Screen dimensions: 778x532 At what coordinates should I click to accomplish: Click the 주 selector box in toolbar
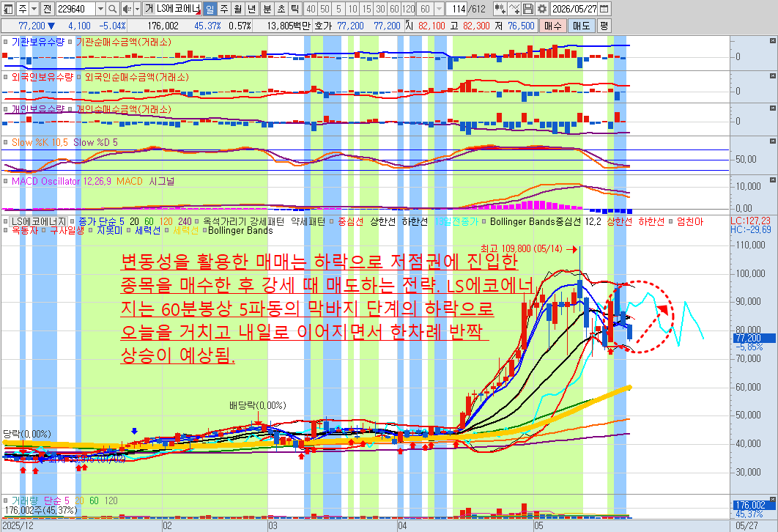click(23, 9)
